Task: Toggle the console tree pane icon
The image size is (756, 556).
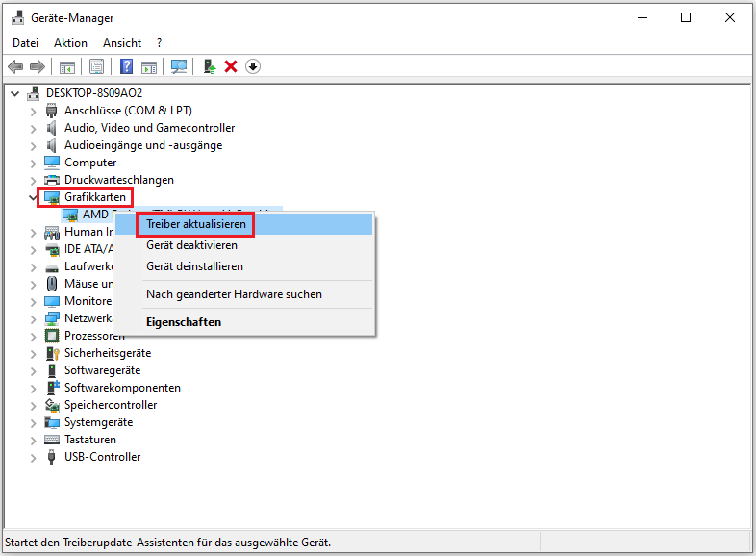Action: [x=67, y=66]
